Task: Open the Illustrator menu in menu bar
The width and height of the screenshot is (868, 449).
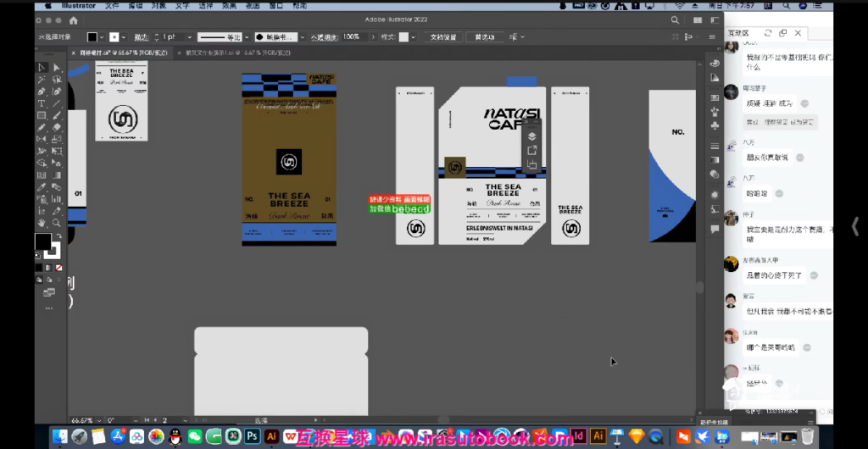Action: click(79, 6)
